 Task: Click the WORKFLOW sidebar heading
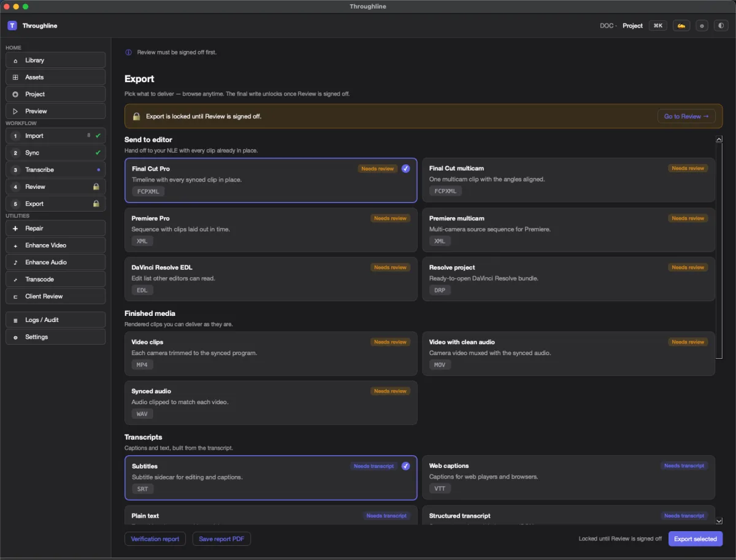pos(21,123)
